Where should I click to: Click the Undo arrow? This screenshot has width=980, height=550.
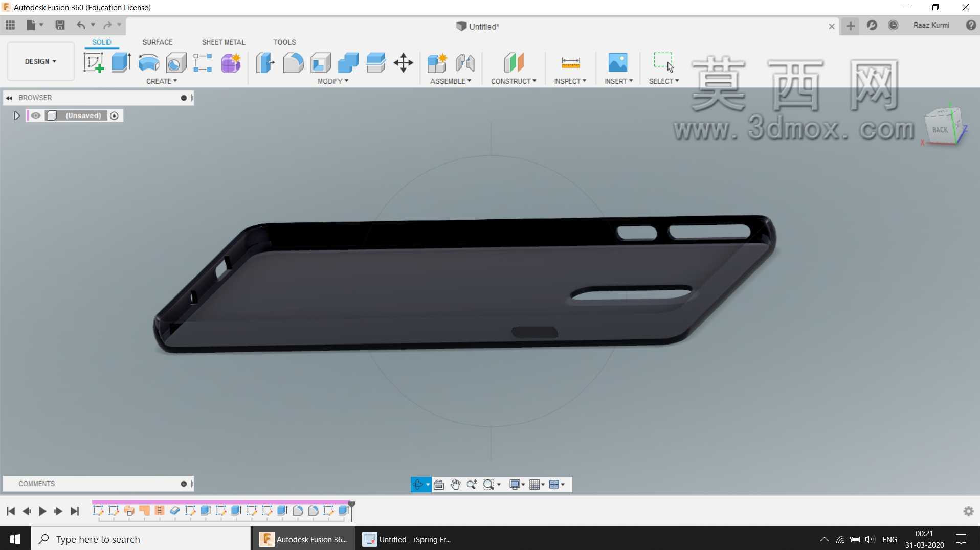point(81,25)
